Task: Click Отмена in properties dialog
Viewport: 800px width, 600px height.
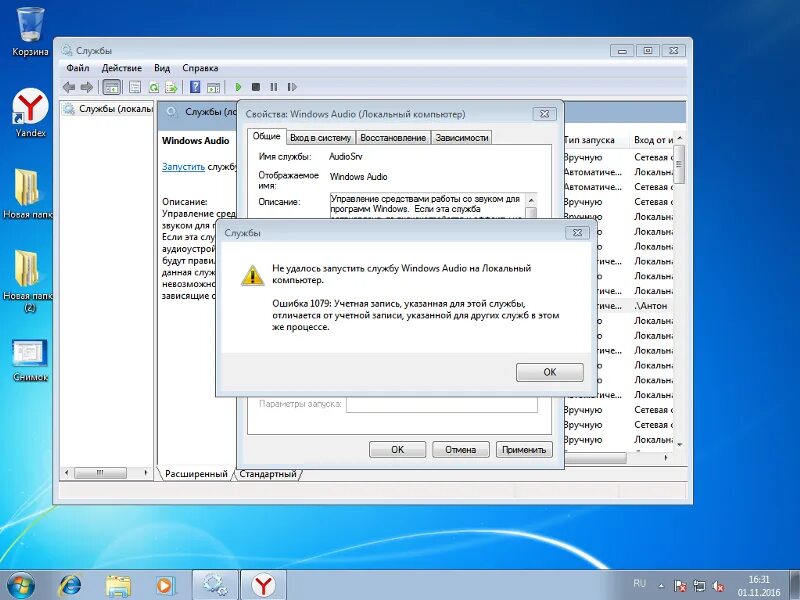Action: pyautogui.click(x=460, y=449)
